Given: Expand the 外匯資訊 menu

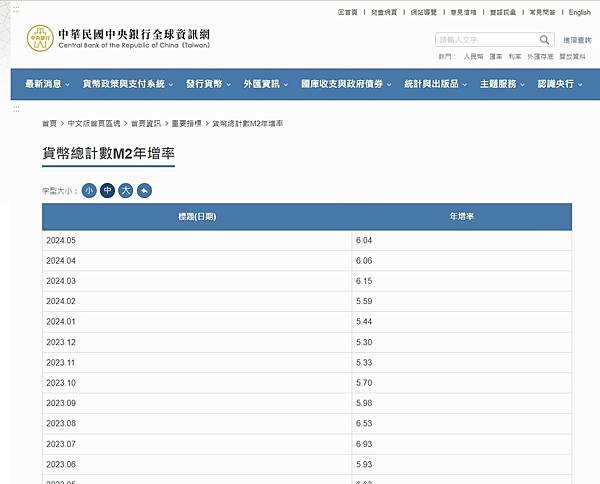Looking at the screenshot, I should pos(266,84).
